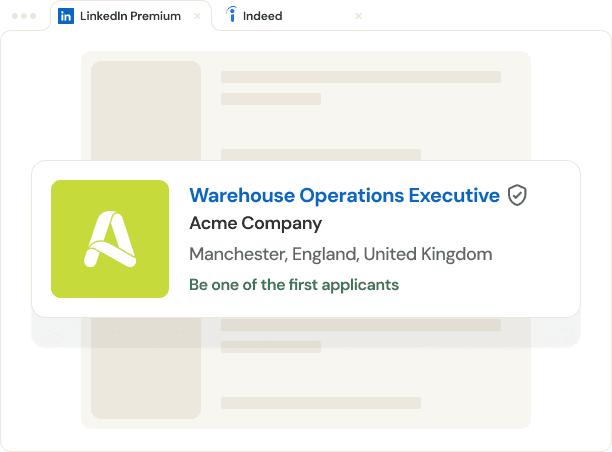
Task: Click the middle window control dot
Action: point(23,17)
